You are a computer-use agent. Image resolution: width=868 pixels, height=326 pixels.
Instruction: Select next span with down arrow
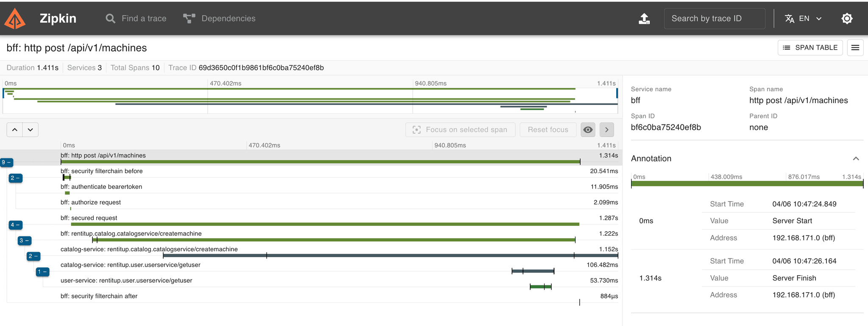tap(31, 130)
